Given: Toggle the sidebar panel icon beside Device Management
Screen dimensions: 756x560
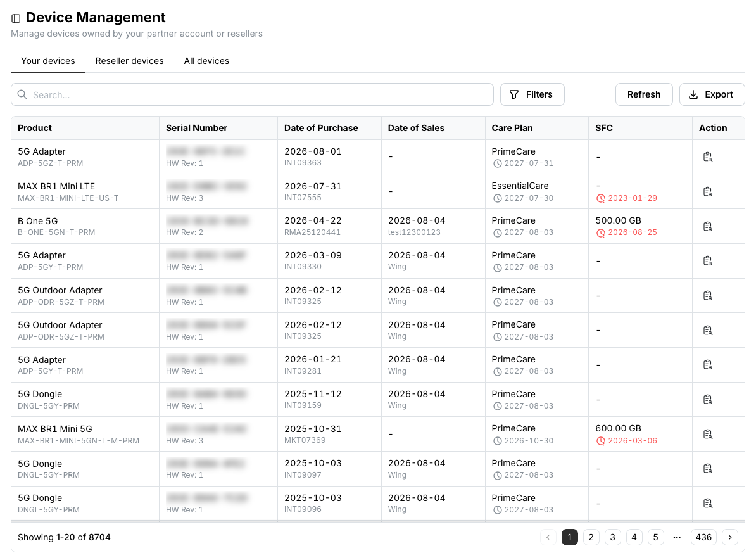Looking at the screenshot, I should point(16,18).
